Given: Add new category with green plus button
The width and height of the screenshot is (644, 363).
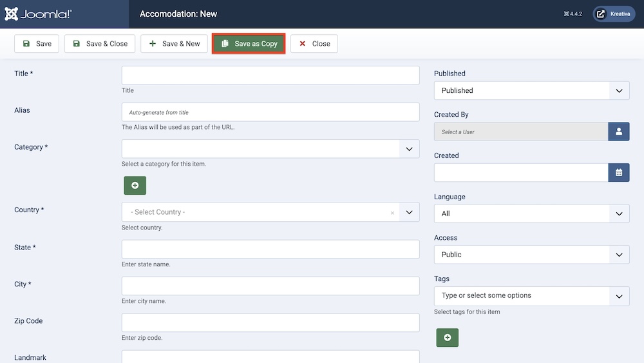Looking at the screenshot, I should (x=135, y=185).
